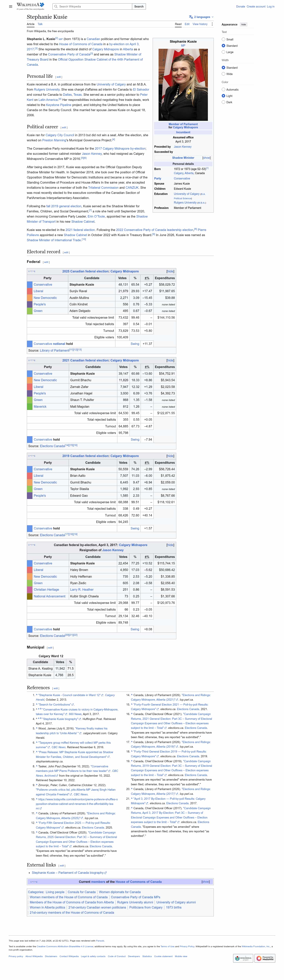Image resolution: width=284 pixels, height=980 pixels.
Task: Show the House of Commons members navbox
Action: [x=206, y=881]
